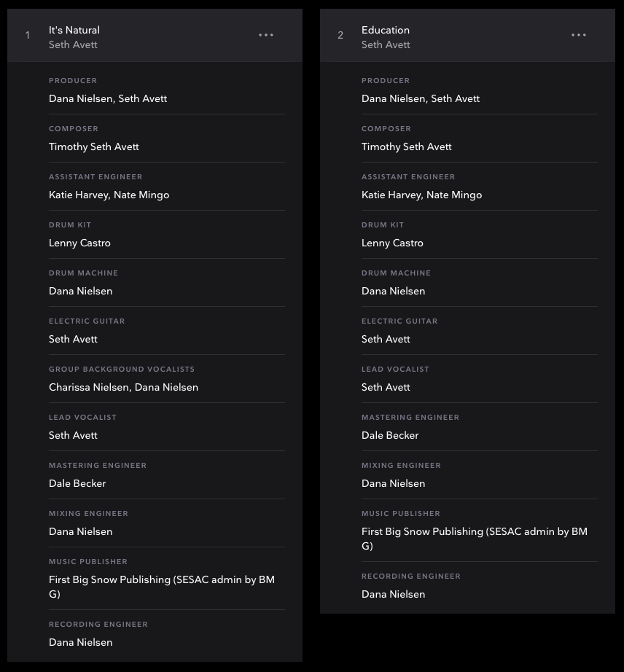Click Lenny Castro drum kit credit in Education

(392, 243)
